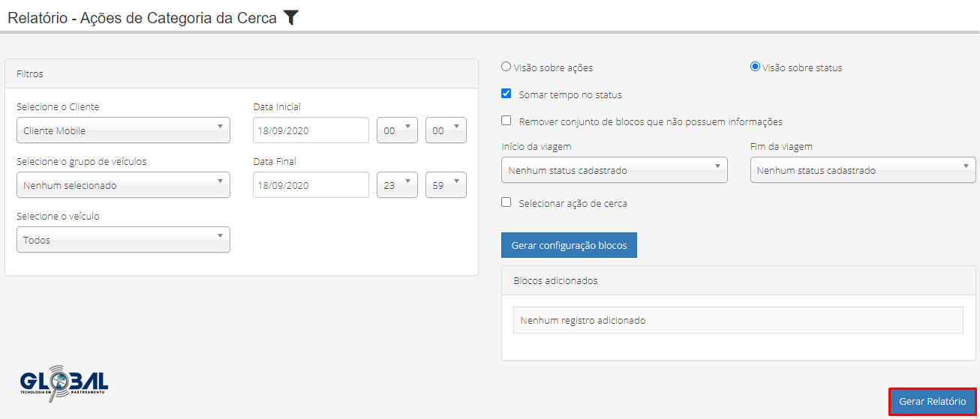Open the 'Fim da viagem' status dropdown
980x419 pixels.
click(863, 170)
